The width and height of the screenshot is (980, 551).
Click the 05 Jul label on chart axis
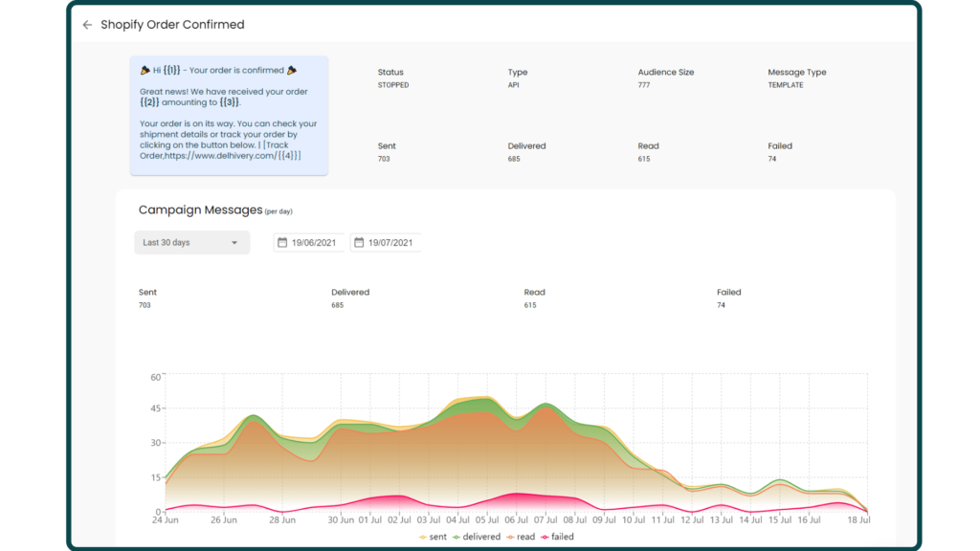[x=488, y=520]
